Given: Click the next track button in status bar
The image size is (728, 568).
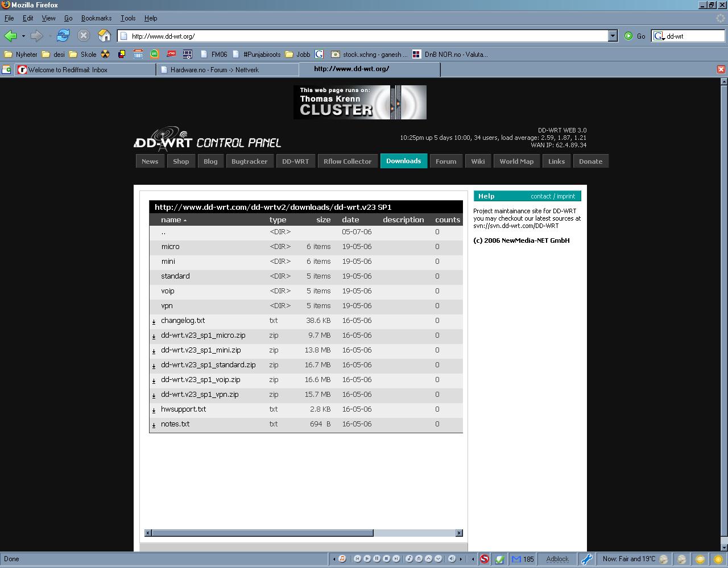Looking at the screenshot, I should coord(396,559).
